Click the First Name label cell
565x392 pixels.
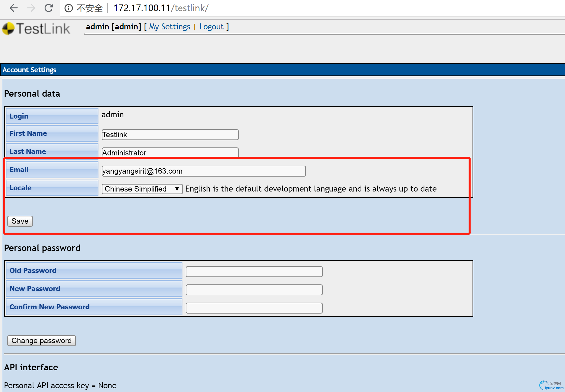[52, 133]
